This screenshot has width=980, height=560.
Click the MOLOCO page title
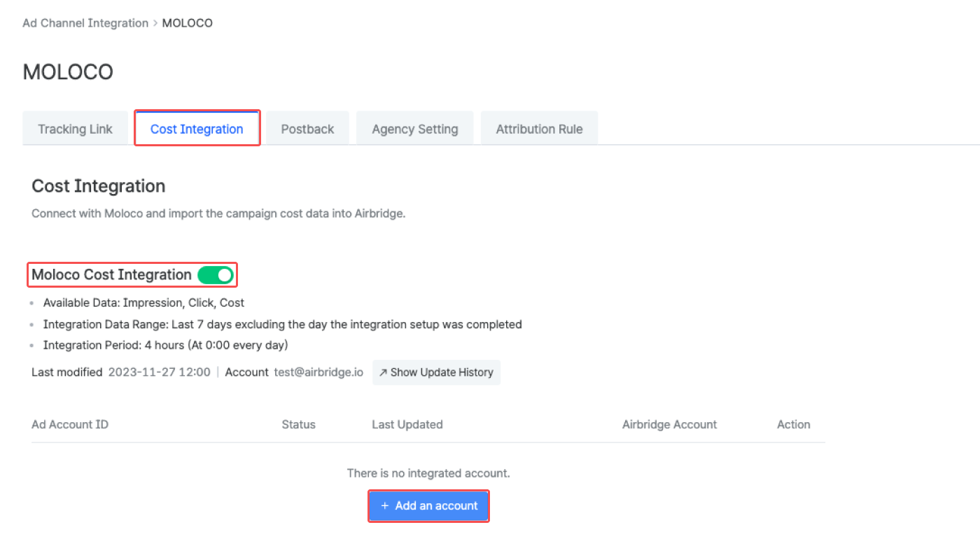68,72
